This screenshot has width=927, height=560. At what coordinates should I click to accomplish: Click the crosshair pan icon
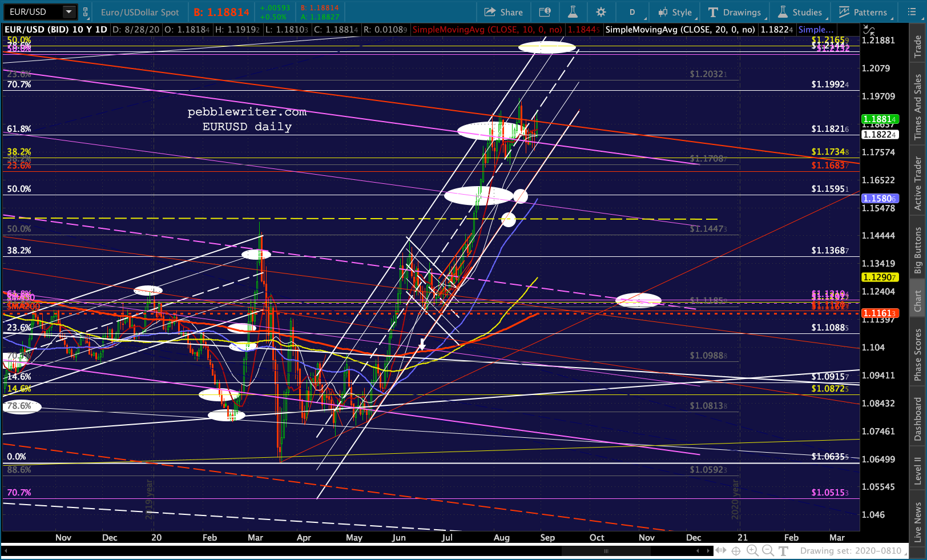736,551
